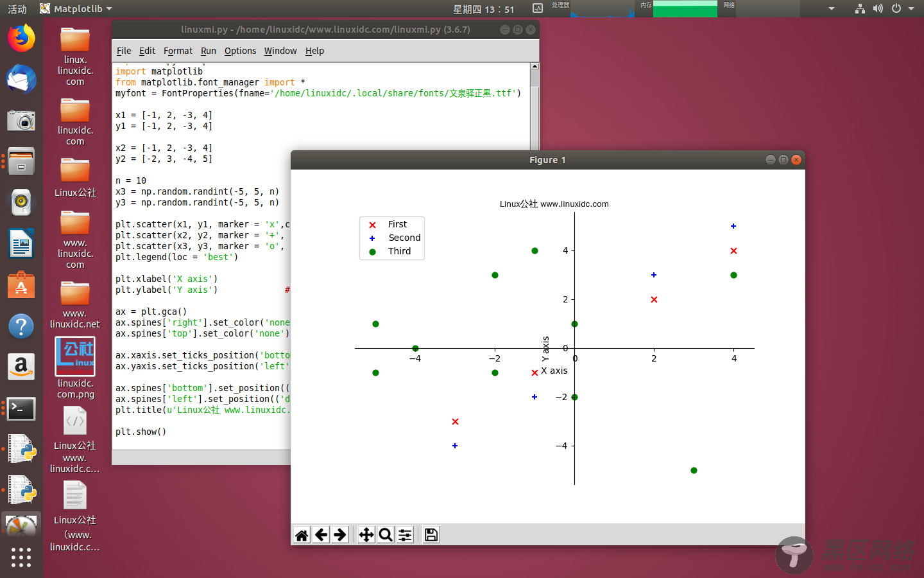
Task: Click the Home reset view icon in Figure 1
Action: [302, 535]
